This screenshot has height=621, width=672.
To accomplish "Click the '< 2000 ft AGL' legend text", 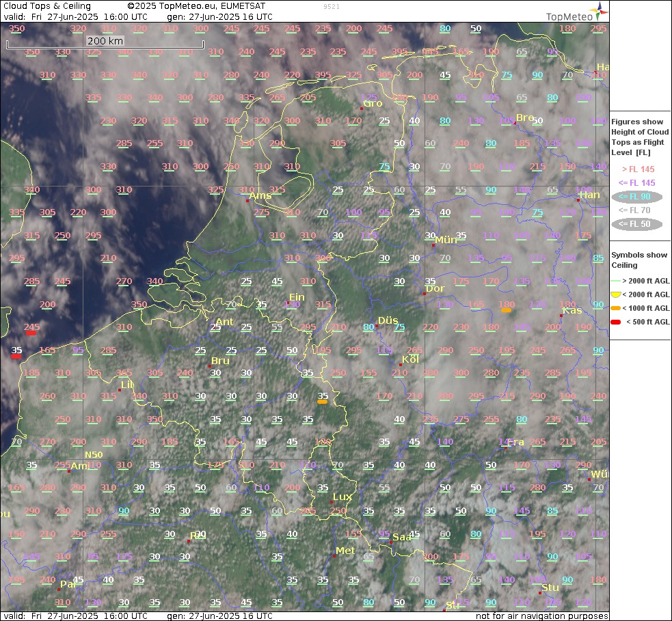I will [x=646, y=294].
